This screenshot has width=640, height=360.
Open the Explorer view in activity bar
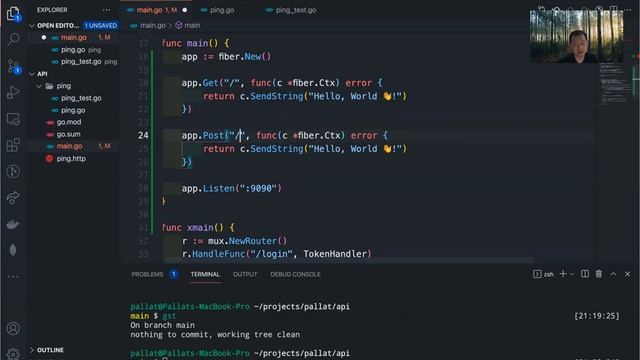[13, 13]
